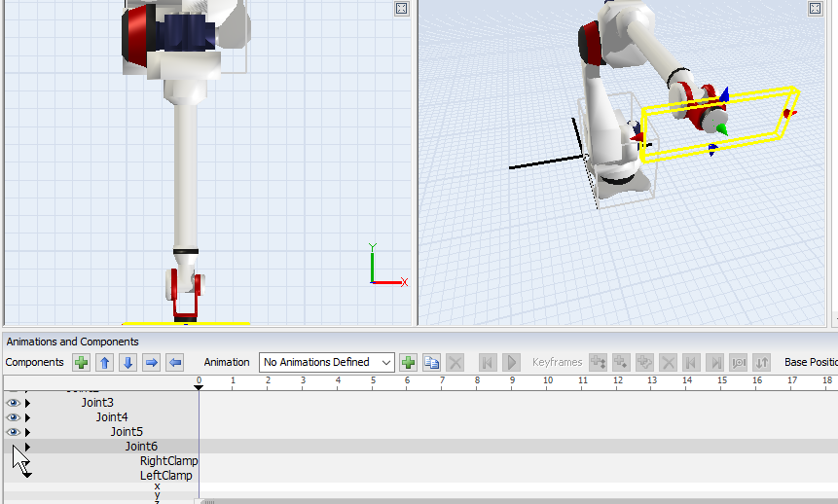
Task: Select the LeftClamp component
Action: click(x=165, y=476)
